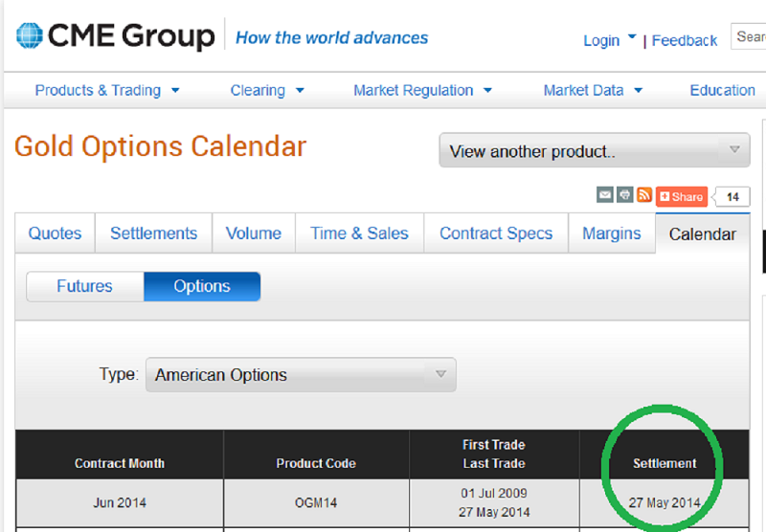Open the Market Data menu
766x532 pixels.
coord(593,91)
